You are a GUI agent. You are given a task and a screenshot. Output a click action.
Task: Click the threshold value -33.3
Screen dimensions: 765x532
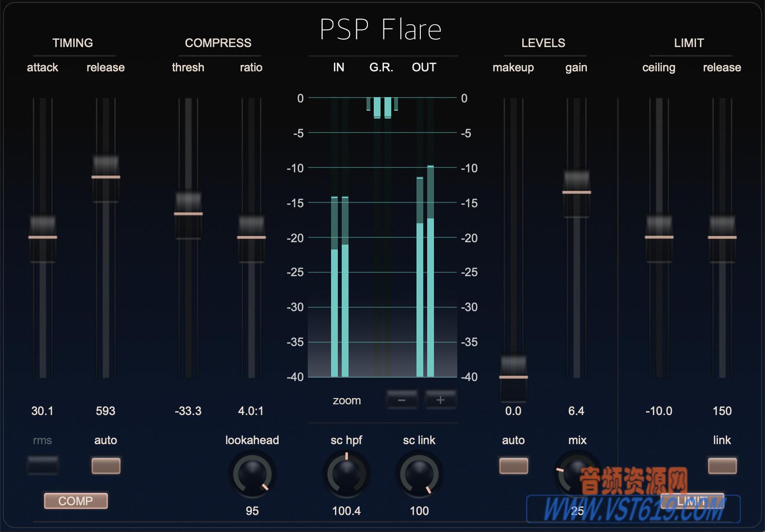coord(188,411)
